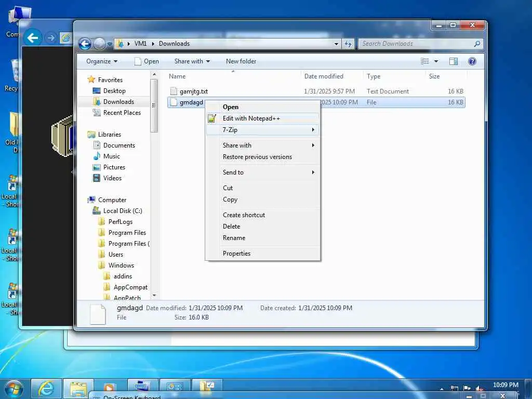
Task: Click the Refresh button beside address bar
Action: (x=348, y=44)
